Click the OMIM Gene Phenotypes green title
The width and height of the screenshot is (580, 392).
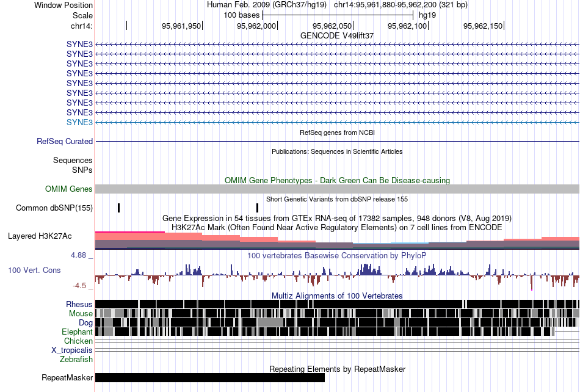click(338, 181)
